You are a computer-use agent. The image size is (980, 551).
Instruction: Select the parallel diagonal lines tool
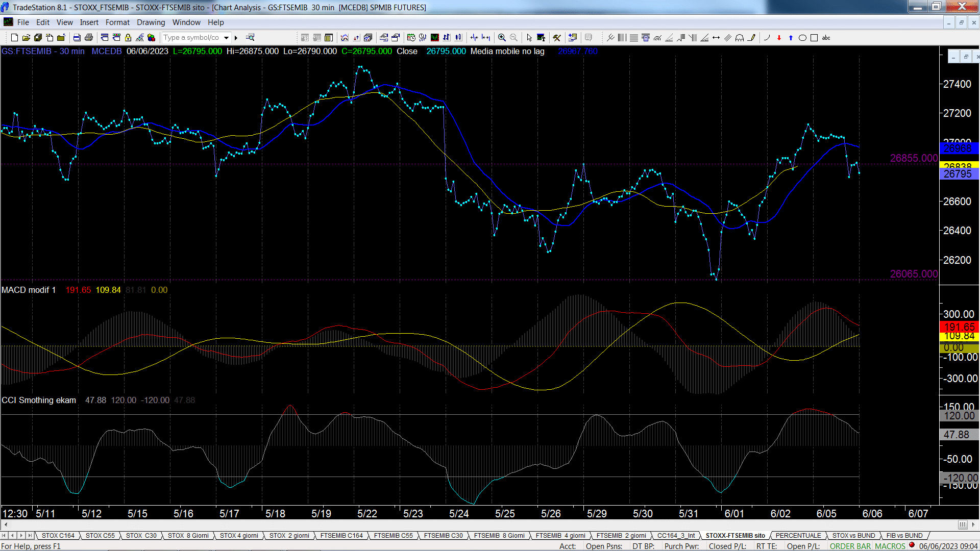pos(728,37)
